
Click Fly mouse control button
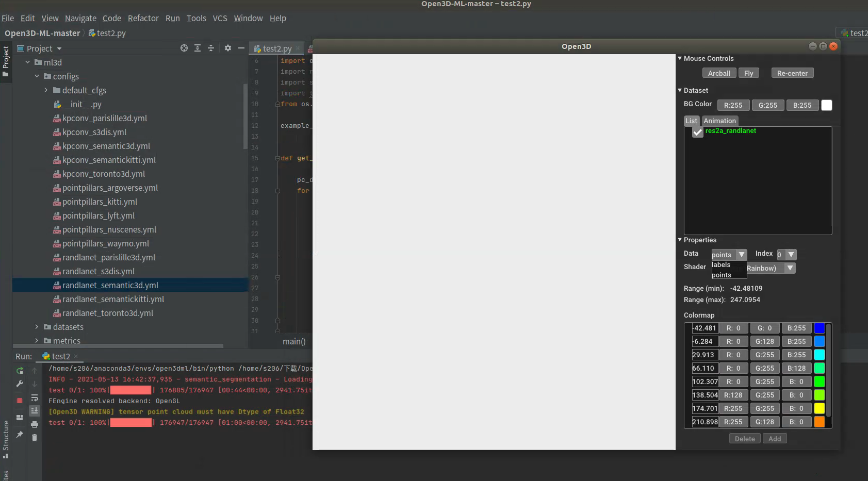(748, 73)
